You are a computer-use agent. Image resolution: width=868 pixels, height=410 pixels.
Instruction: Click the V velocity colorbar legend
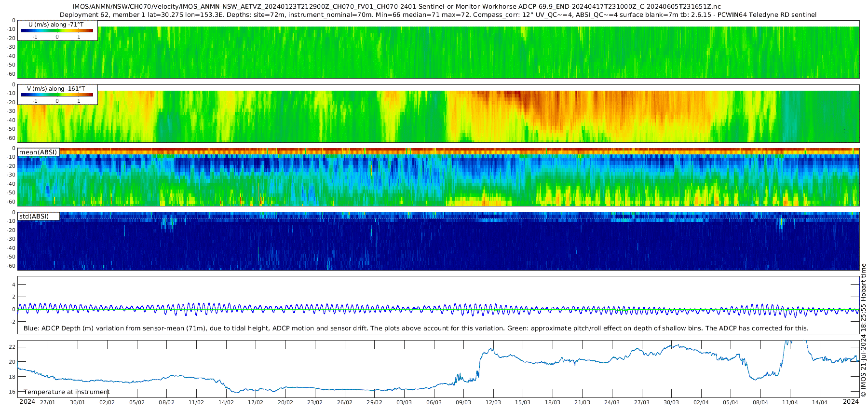(x=57, y=95)
